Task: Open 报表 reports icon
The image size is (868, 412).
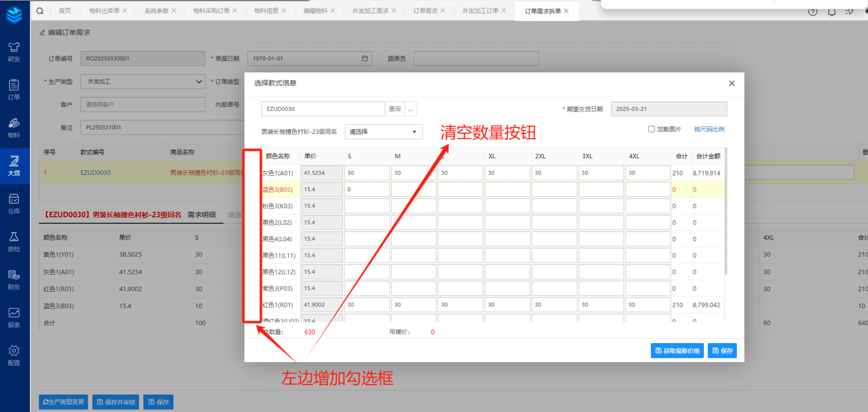Action: tap(14, 318)
